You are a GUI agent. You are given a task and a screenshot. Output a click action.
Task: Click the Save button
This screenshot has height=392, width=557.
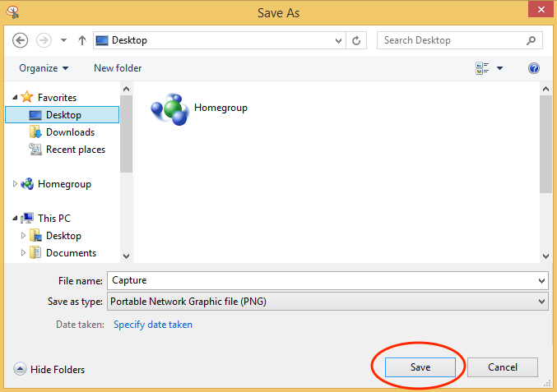click(420, 367)
